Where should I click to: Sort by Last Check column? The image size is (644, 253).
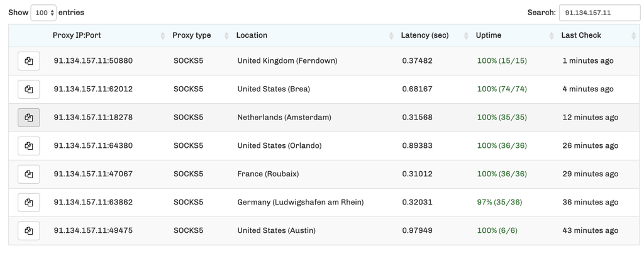pos(581,35)
